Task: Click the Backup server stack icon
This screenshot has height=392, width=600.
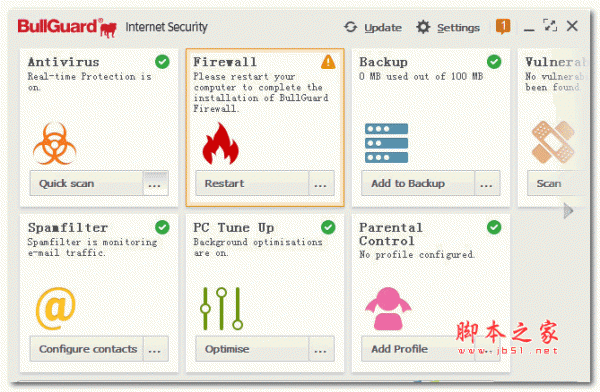Action: [386, 143]
